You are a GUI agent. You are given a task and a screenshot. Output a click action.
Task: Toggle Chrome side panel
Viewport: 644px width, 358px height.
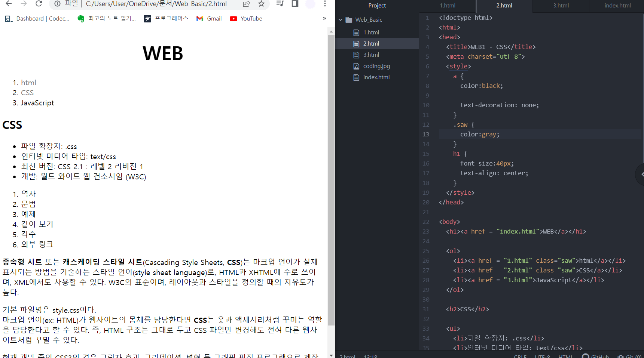tap(295, 4)
